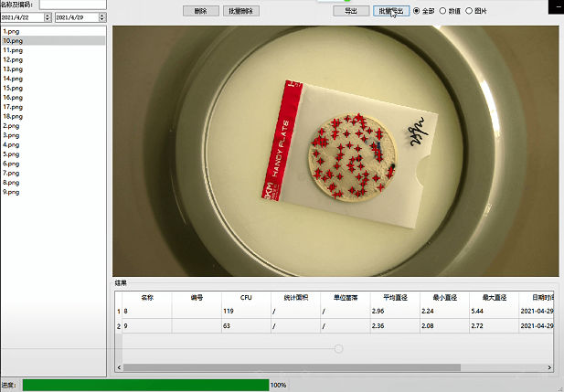The height and width of the screenshot is (392, 564).
Task: Select the 图片 (Image) radio button
Action: [x=470, y=11]
